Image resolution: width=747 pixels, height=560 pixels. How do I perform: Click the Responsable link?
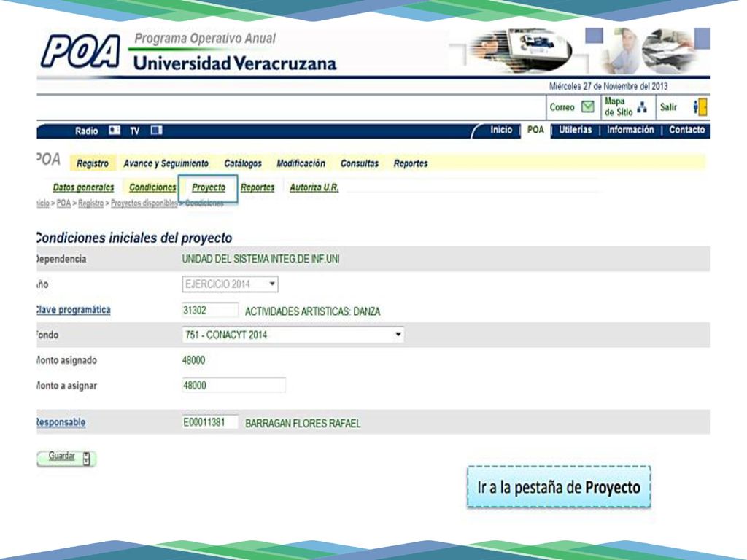tap(61, 422)
